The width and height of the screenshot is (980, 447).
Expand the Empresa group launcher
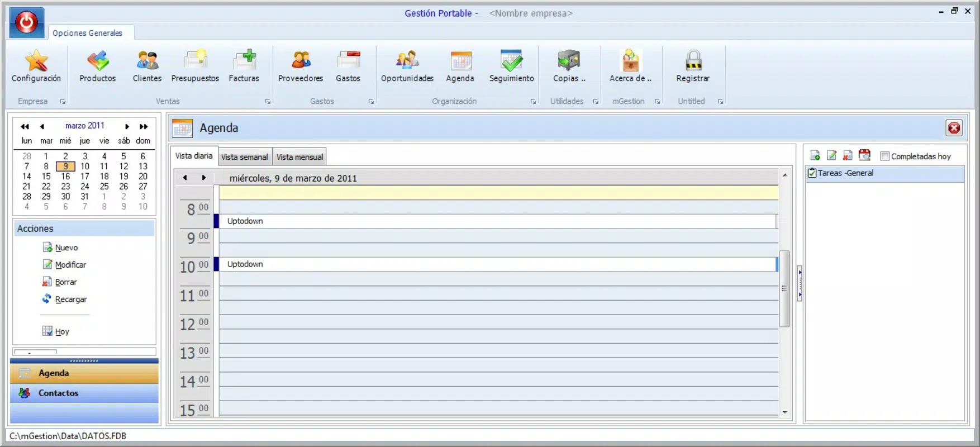coord(63,102)
